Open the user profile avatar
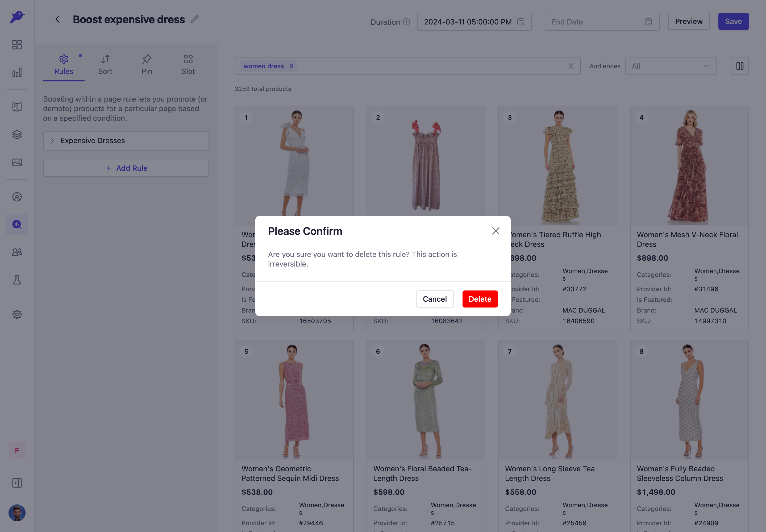The image size is (766, 532). (x=17, y=513)
